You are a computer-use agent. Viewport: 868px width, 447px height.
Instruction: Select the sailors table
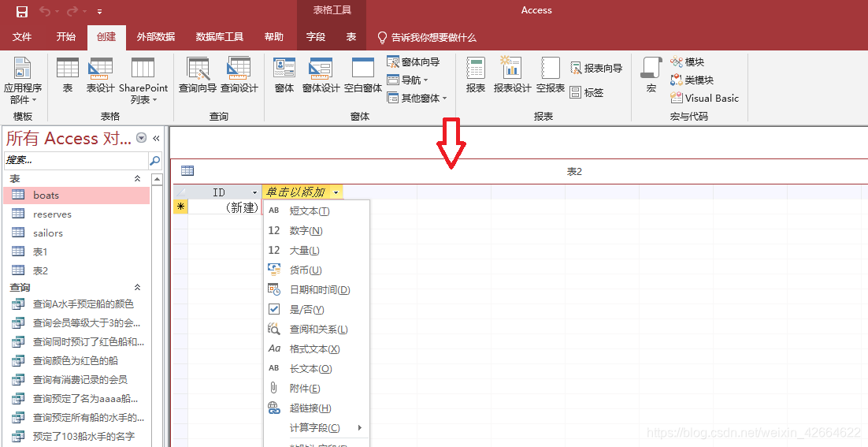(76, 233)
